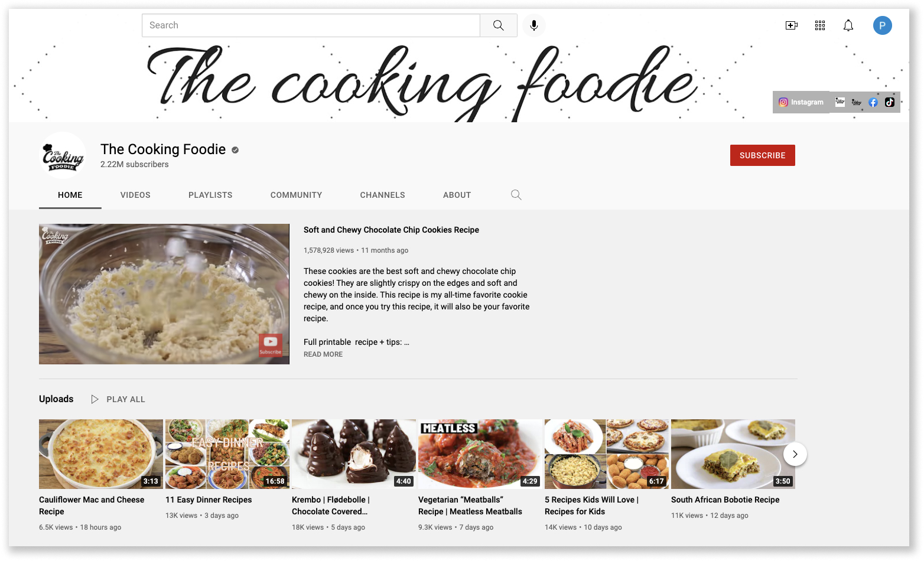Image resolution: width=924 pixels, height=561 pixels.
Task: Open the notifications bell
Action: [x=848, y=25]
